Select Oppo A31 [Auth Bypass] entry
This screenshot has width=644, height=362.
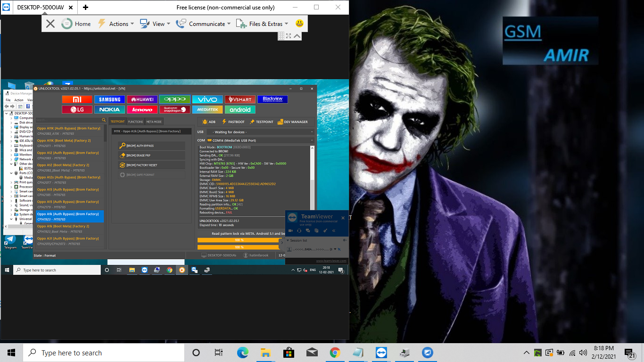(x=70, y=241)
